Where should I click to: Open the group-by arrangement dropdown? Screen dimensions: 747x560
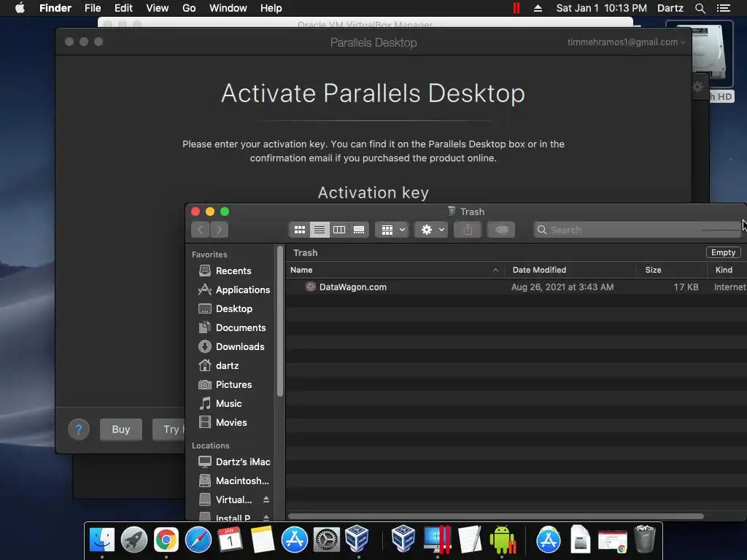[x=392, y=230]
